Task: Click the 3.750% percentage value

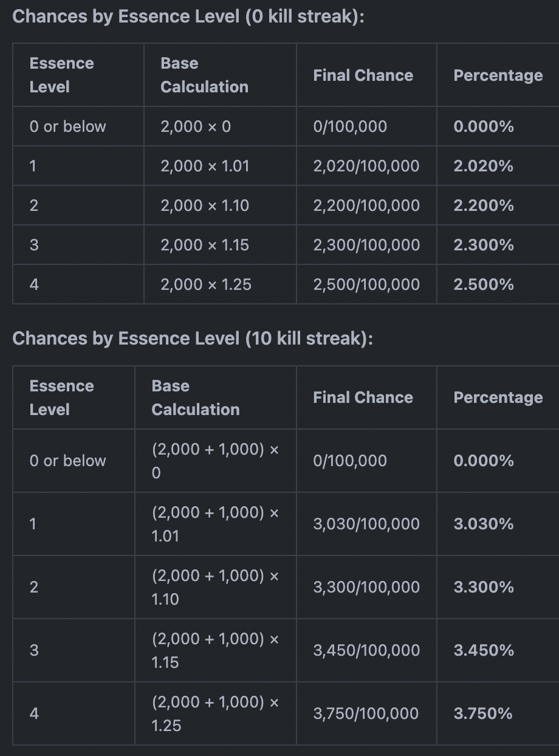Action: point(484,713)
